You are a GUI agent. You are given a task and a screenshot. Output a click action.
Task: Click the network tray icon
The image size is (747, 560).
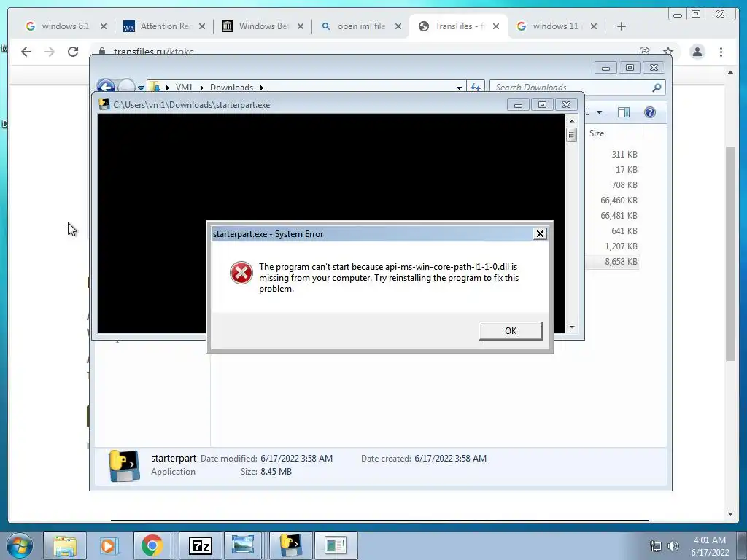tap(656, 546)
